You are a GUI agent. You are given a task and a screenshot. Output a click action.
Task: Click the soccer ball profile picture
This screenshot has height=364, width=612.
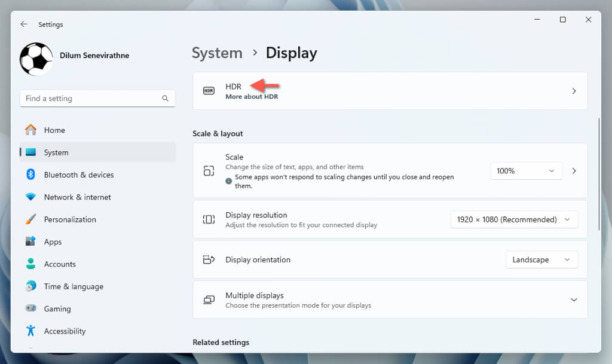click(x=36, y=59)
